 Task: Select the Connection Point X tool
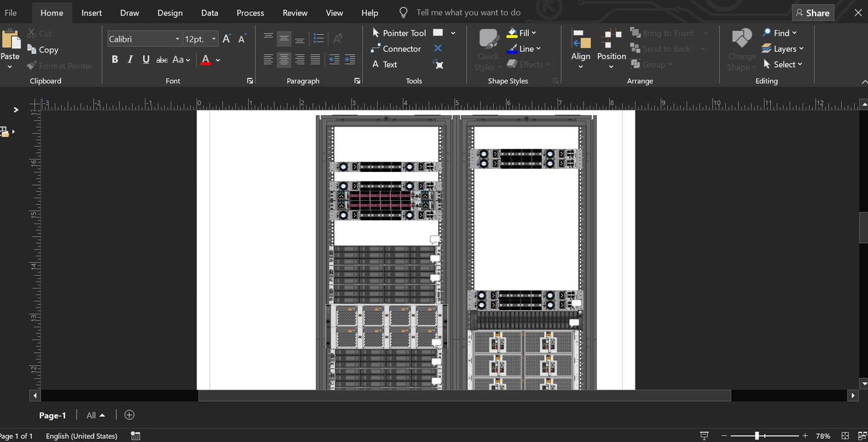(438, 48)
